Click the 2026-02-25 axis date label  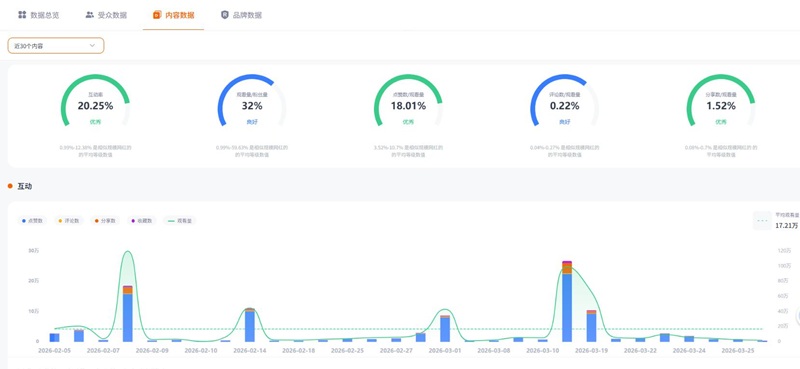347,351
